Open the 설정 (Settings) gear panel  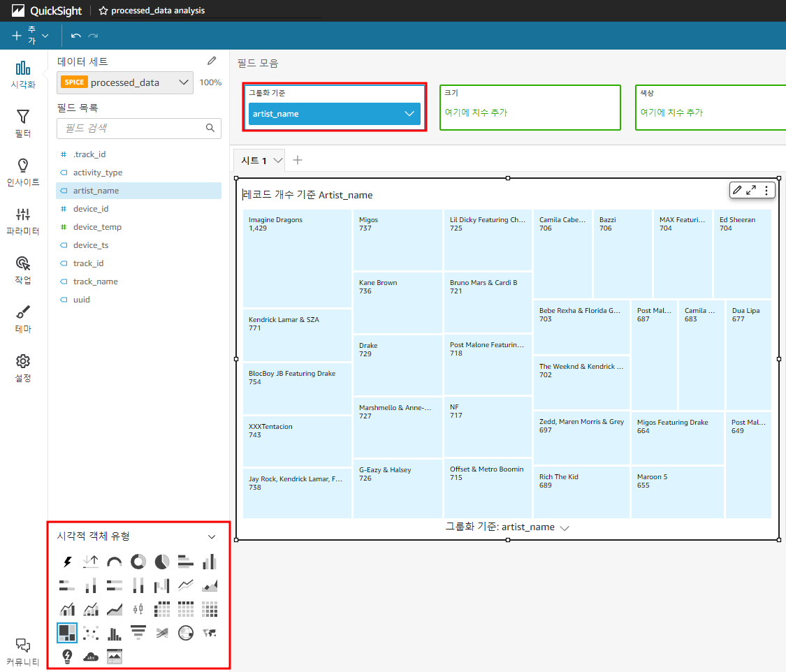coord(23,368)
